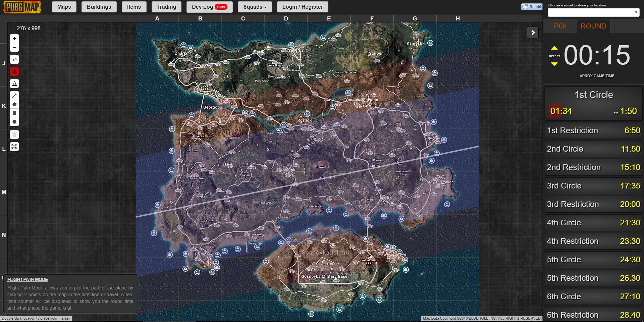Select the ruler distance measuring tool
Screen dimensions: 644x322
point(14,59)
